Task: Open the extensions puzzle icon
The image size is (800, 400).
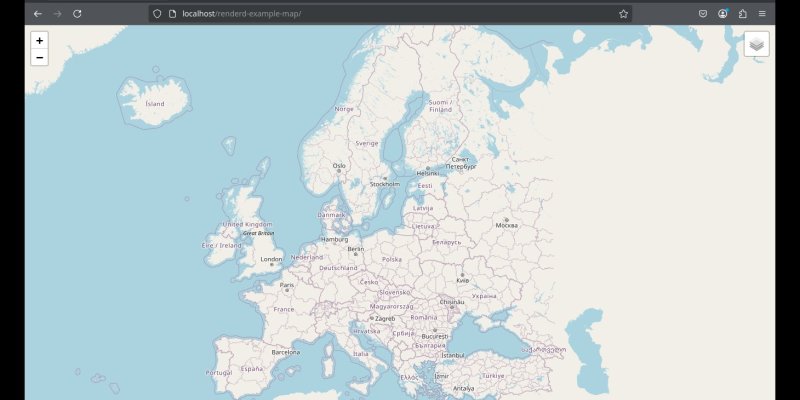Action: click(x=742, y=14)
